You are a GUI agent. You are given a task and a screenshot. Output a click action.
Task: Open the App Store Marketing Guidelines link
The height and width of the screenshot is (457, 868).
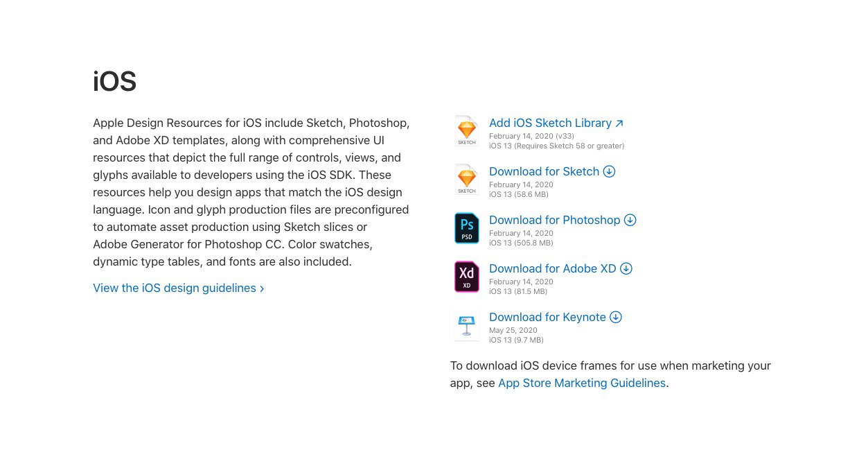[582, 383]
